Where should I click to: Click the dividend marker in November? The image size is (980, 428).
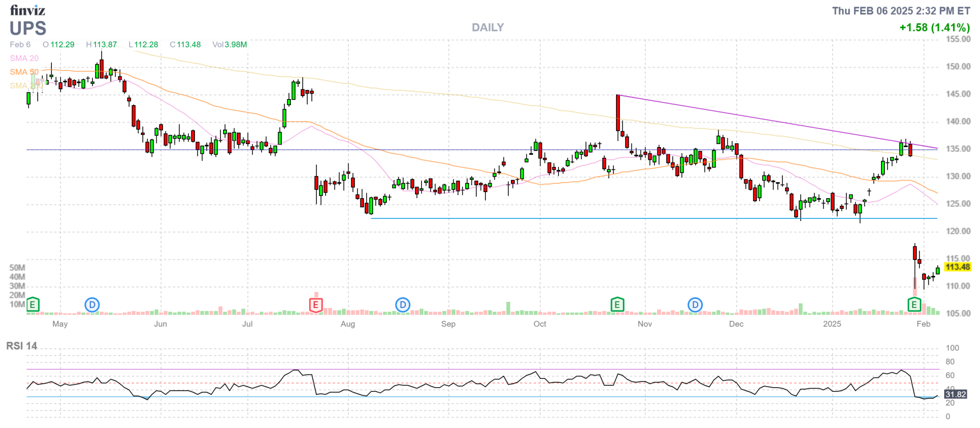point(695,305)
